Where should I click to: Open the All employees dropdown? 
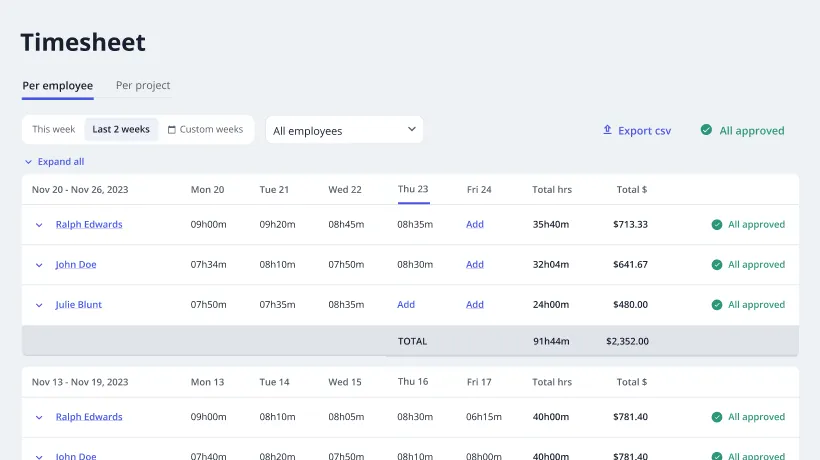(x=344, y=130)
